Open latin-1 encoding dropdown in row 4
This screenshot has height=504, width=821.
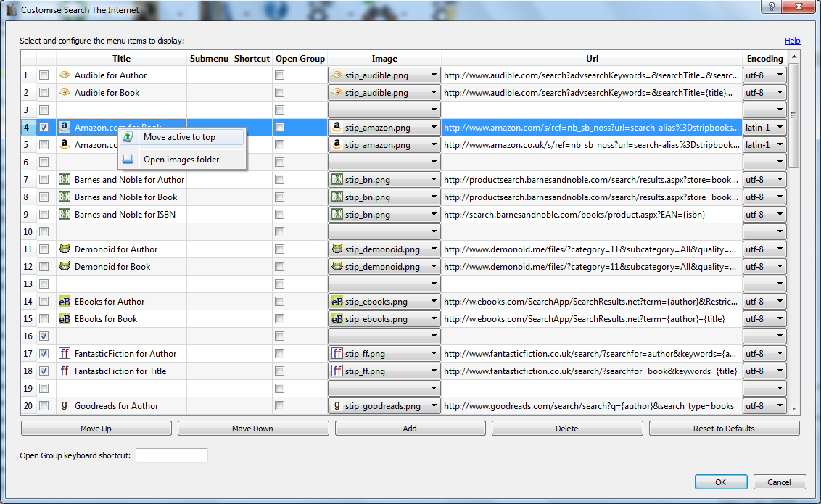pos(764,127)
